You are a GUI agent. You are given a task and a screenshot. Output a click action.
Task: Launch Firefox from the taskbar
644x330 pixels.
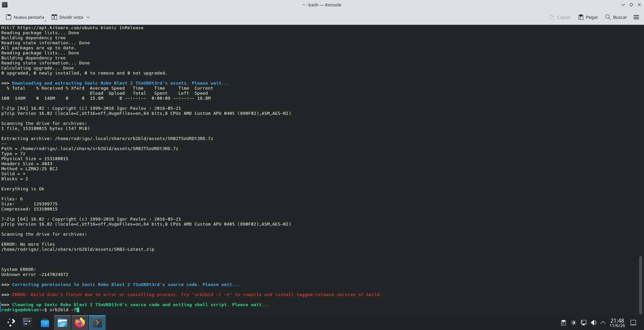pos(80,323)
